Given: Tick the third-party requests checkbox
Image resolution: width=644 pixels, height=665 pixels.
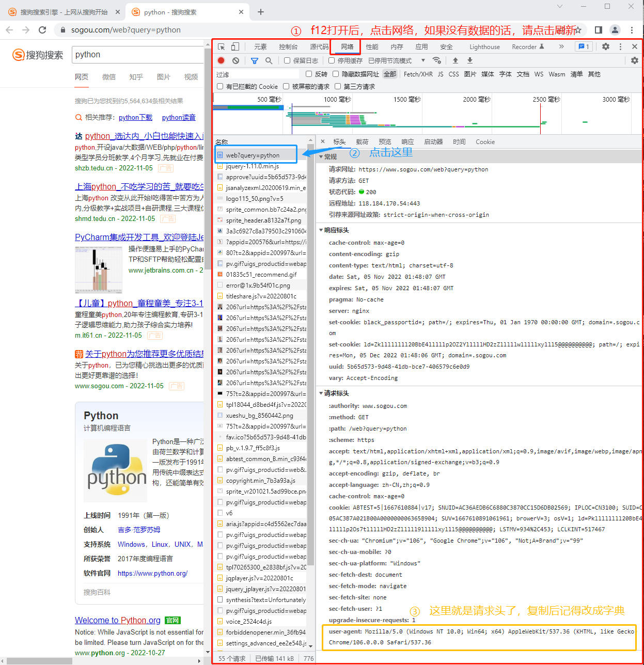Looking at the screenshot, I should click(338, 86).
